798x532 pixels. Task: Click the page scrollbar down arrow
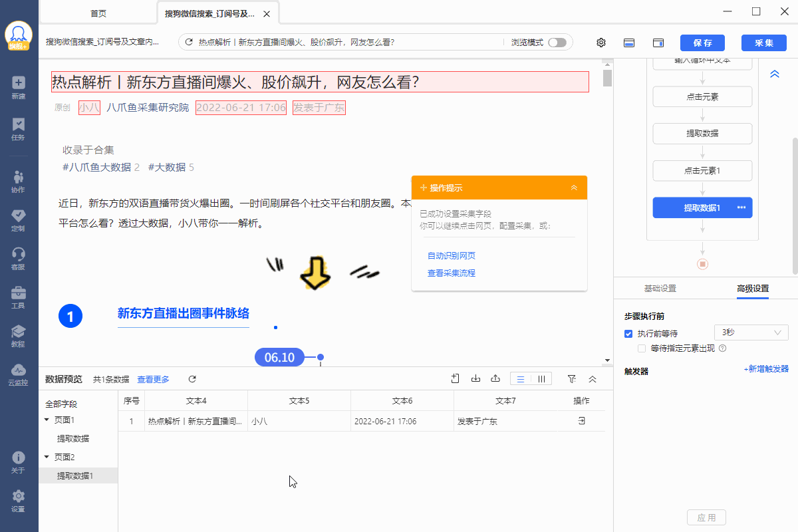(607, 360)
